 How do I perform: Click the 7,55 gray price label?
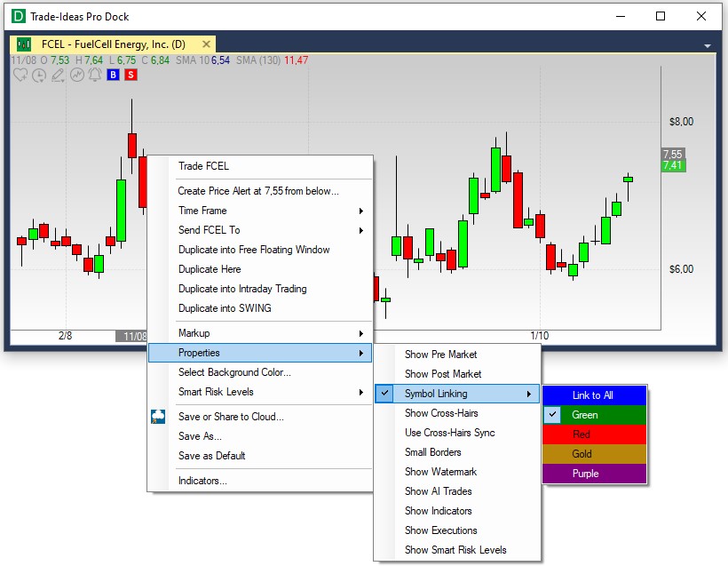(x=673, y=154)
